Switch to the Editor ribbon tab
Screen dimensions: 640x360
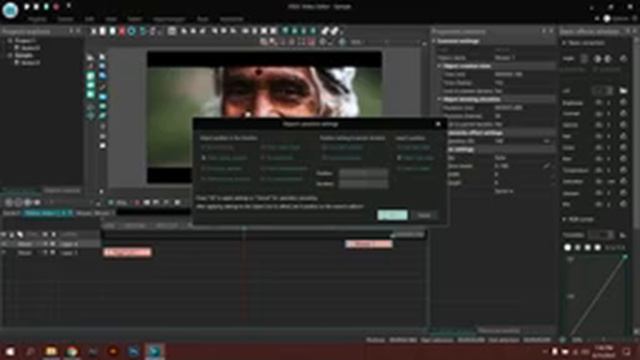pos(135,19)
